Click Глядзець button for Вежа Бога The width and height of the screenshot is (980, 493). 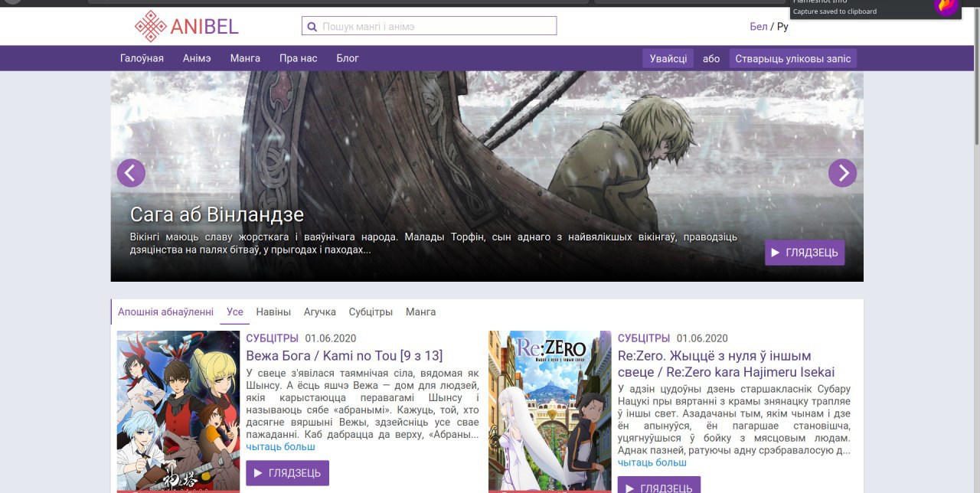point(287,473)
